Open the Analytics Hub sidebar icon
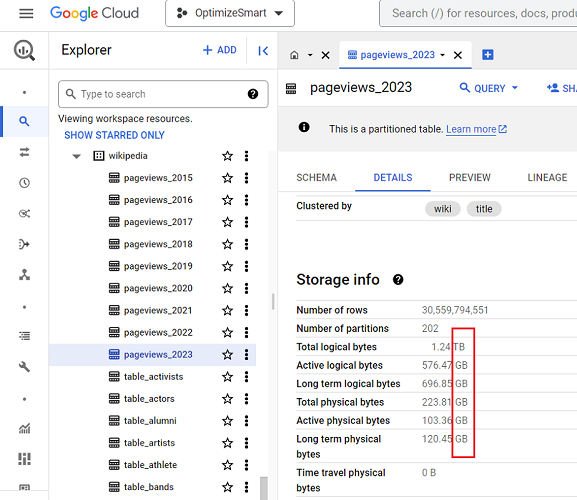Image resolution: width=577 pixels, height=500 pixels. point(24,213)
